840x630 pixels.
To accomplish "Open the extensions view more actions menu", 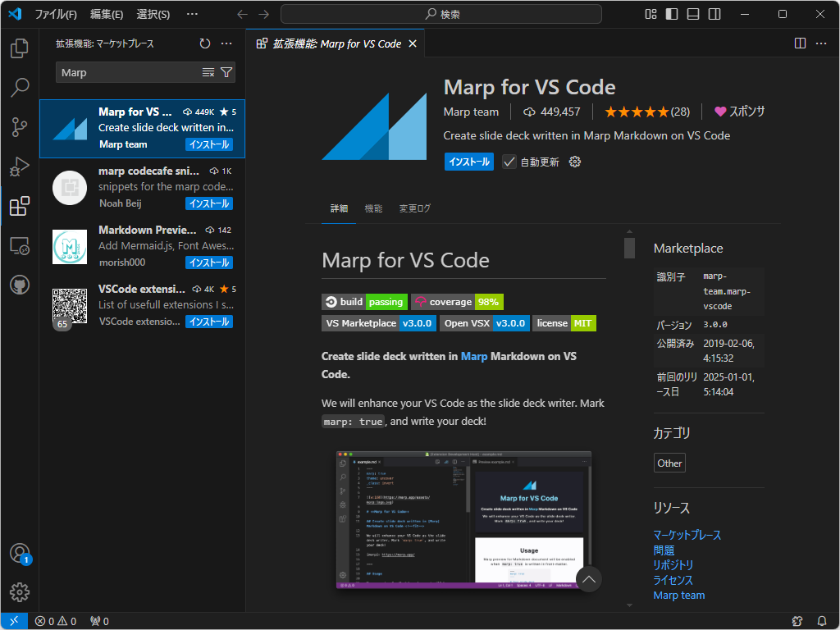I will (226, 43).
